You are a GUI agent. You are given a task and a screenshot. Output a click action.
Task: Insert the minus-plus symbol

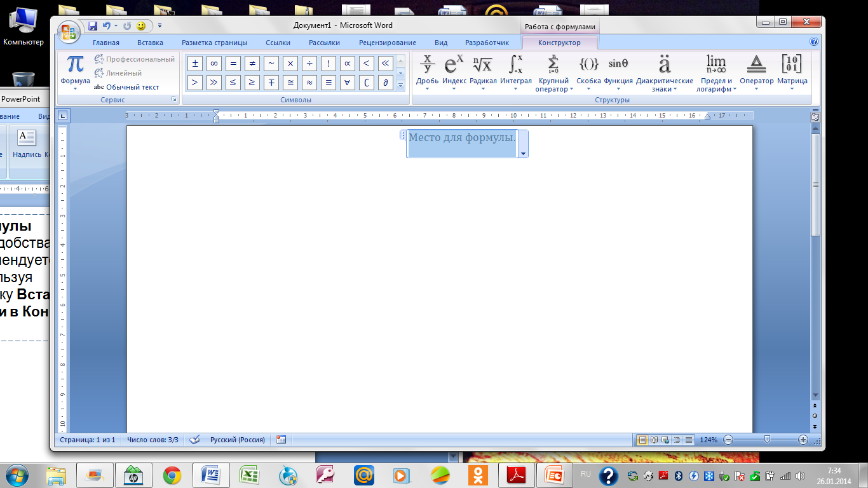click(271, 82)
